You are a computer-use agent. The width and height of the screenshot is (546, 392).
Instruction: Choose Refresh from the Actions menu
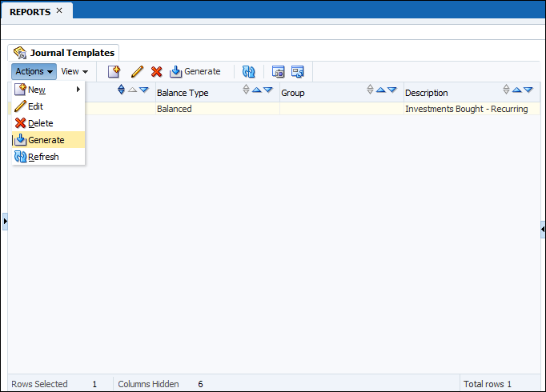(x=48, y=157)
